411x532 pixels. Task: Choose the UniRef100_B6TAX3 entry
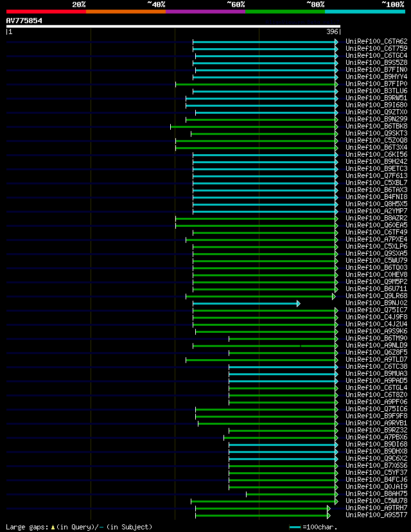[x=376, y=190]
